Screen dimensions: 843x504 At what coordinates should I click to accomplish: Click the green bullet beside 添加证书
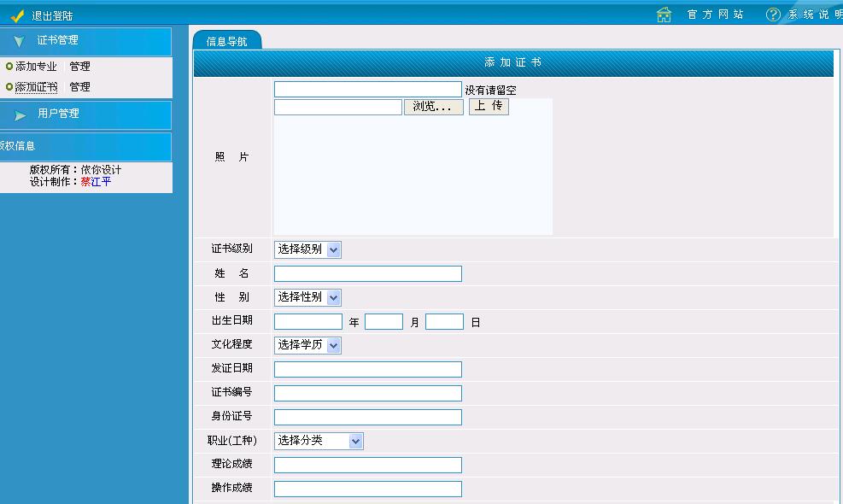coord(9,86)
